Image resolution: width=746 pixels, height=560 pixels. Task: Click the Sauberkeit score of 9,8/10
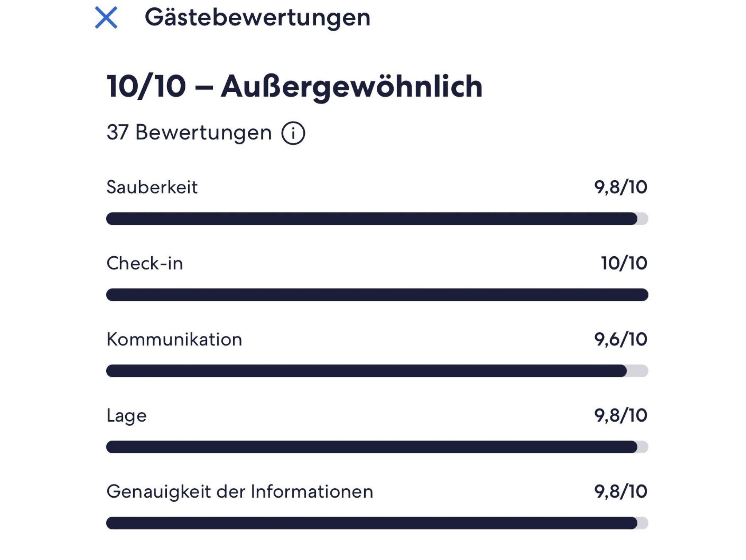tap(620, 187)
